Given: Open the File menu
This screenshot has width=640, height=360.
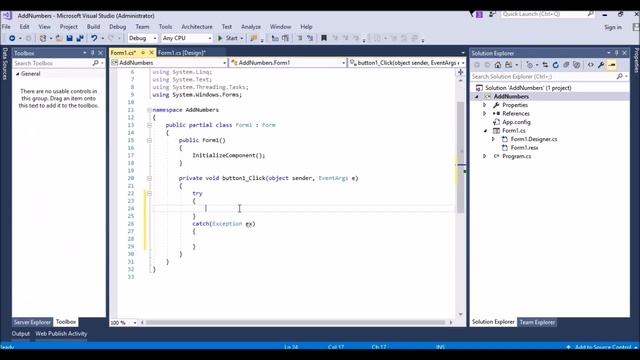Looking at the screenshot, I should tap(6, 27).
